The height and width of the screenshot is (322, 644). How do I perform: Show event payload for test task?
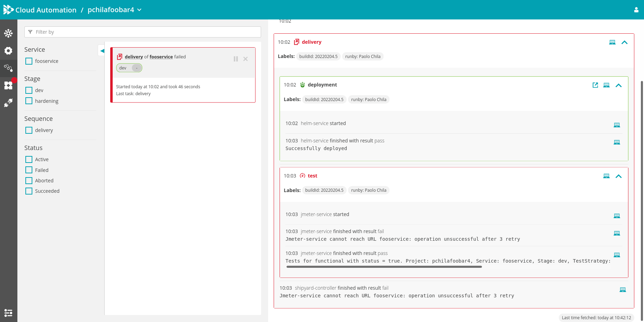606,176
